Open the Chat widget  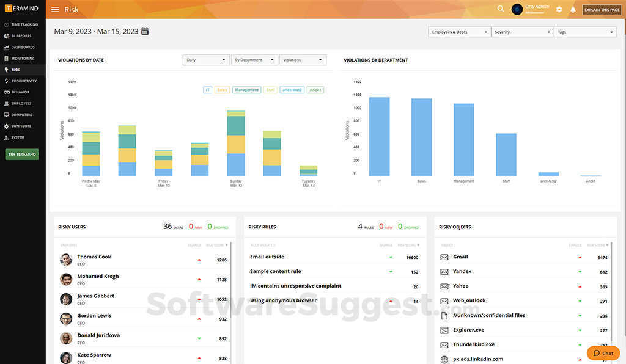(603, 353)
